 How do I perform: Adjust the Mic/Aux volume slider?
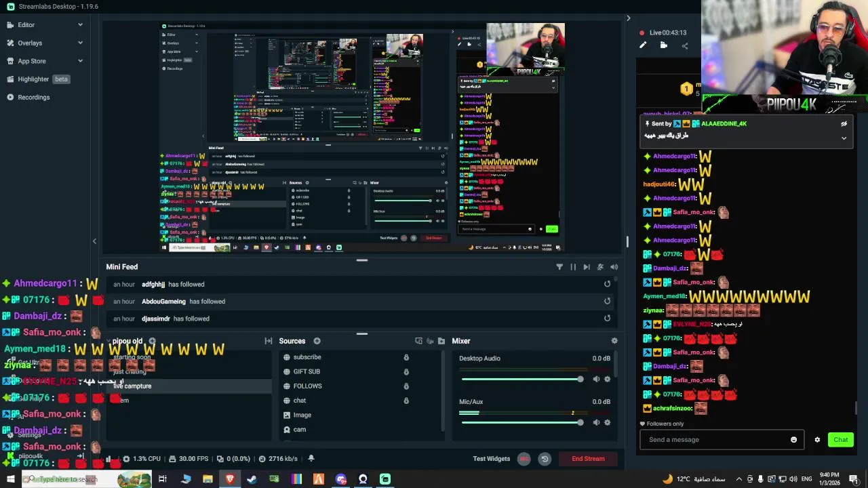[x=521, y=422]
